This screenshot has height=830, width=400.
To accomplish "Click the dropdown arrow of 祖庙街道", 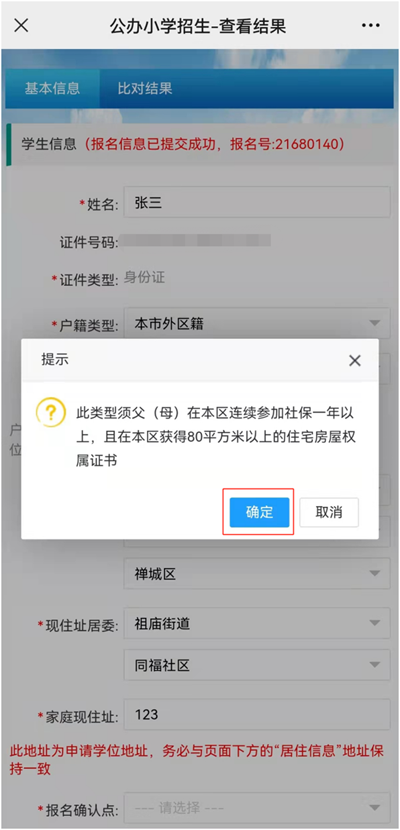I will [375, 623].
